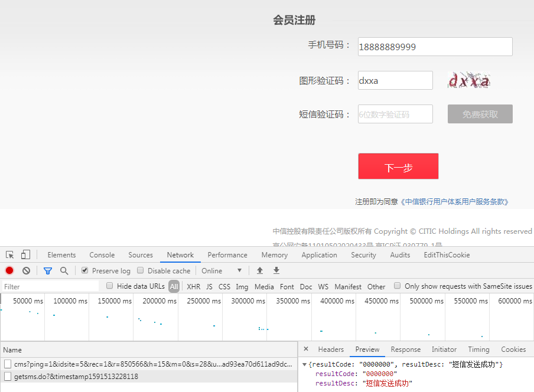This screenshot has height=392, width=534.
Task: Toggle the blue filter funnel icon
Action: tap(48, 271)
